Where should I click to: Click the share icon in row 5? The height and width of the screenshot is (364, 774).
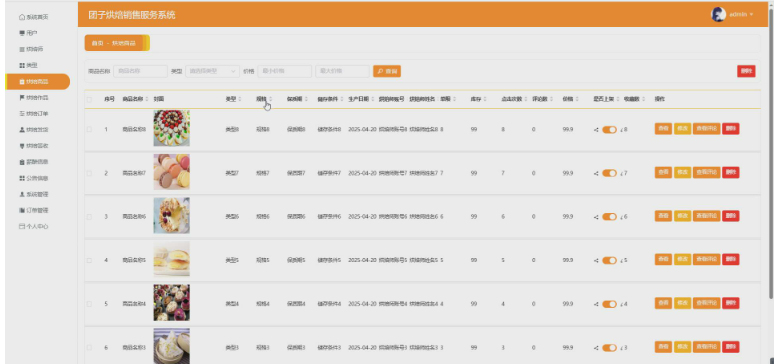click(596, 304)
